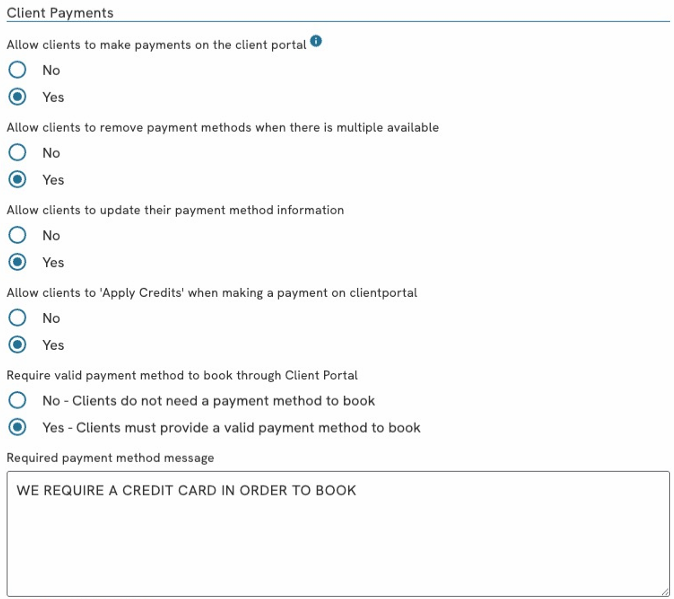Click into the required payment method message textbox
This screenshot has width=674, height=599.
[337, 535]
